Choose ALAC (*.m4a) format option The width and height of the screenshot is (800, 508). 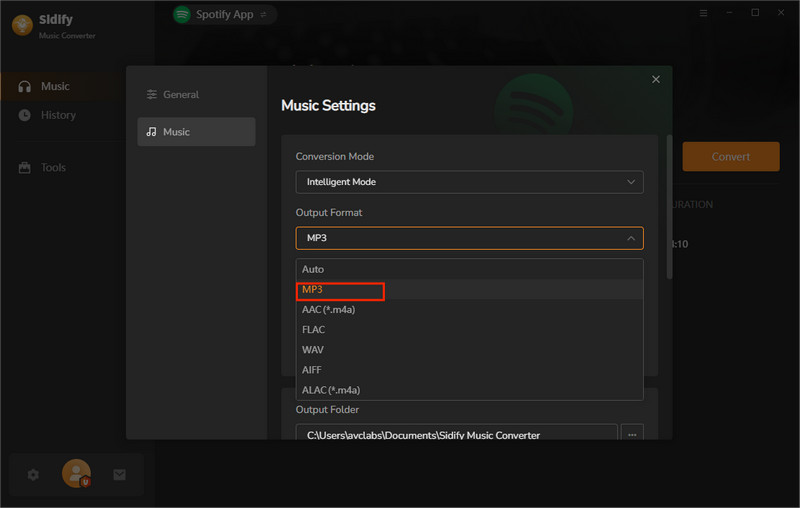click(469, 390)
